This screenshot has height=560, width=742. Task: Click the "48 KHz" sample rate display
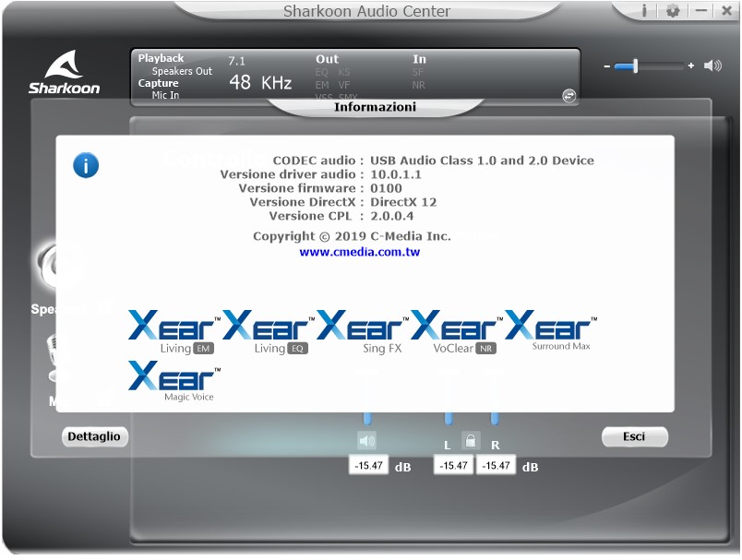coord(260,82)
